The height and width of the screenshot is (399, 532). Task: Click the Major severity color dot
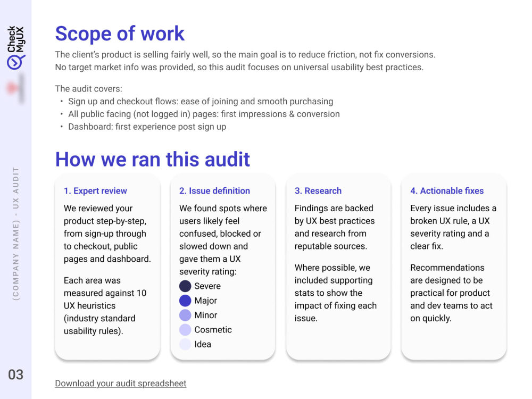coord(185,301)
